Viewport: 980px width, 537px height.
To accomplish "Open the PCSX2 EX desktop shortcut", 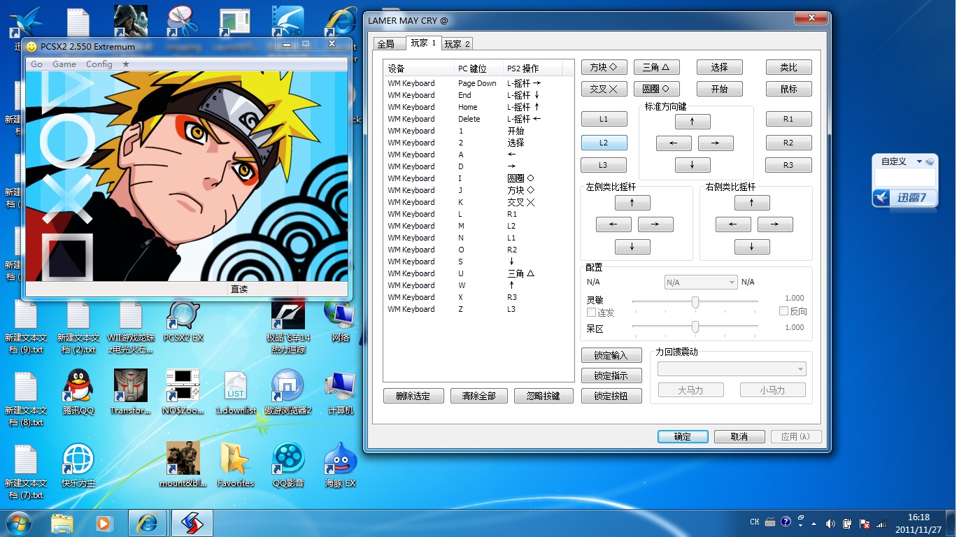I will (x=183, y=322).
